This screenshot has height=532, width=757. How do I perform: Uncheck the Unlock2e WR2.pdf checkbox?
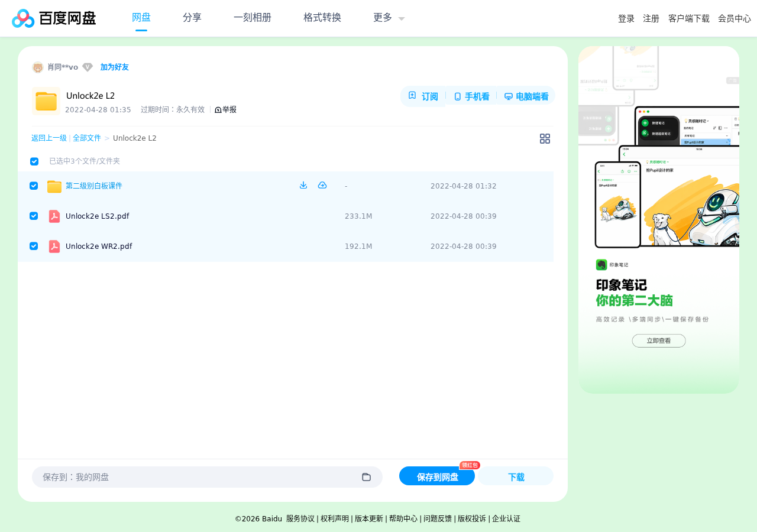tap(34, 246)
